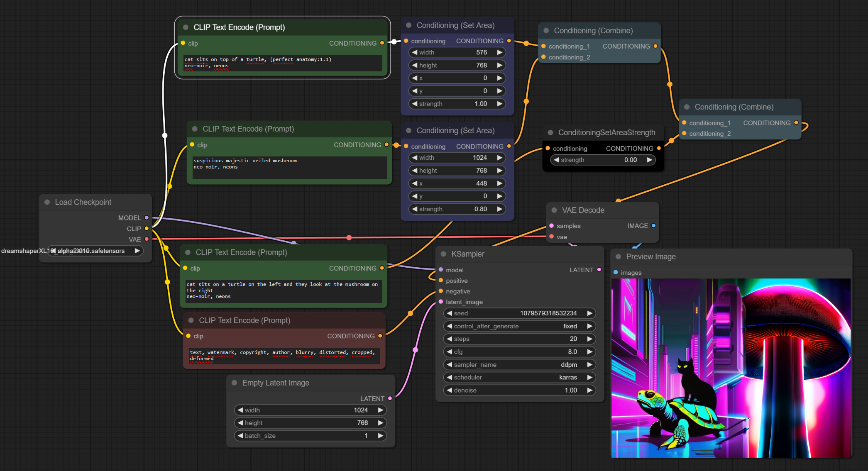The width and height of the screenshot is (868, 471).
Task: Click the samples input socket on VAE Decode
Action: [x=552, y=226]
